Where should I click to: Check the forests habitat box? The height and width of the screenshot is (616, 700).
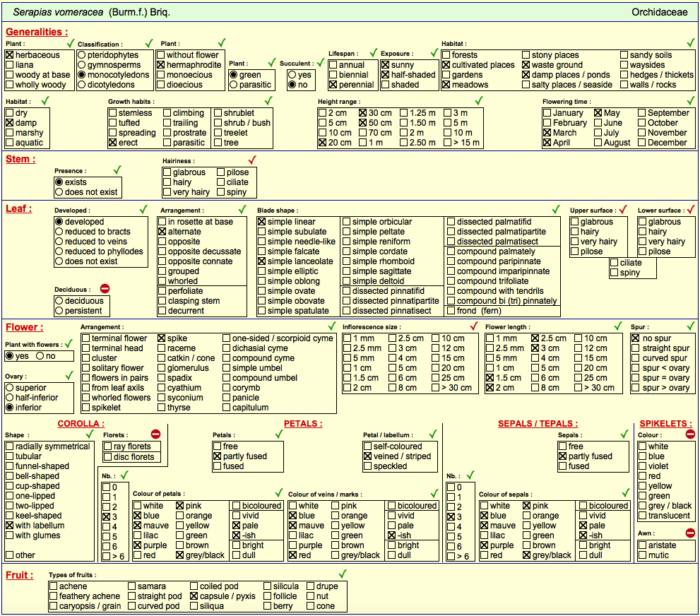point(446,55)
